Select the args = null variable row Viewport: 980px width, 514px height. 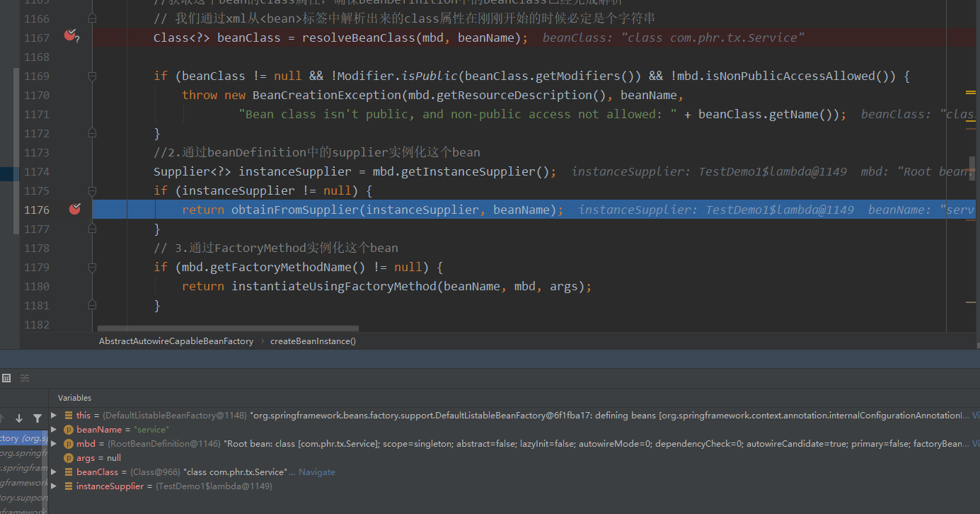pos(514,458)
